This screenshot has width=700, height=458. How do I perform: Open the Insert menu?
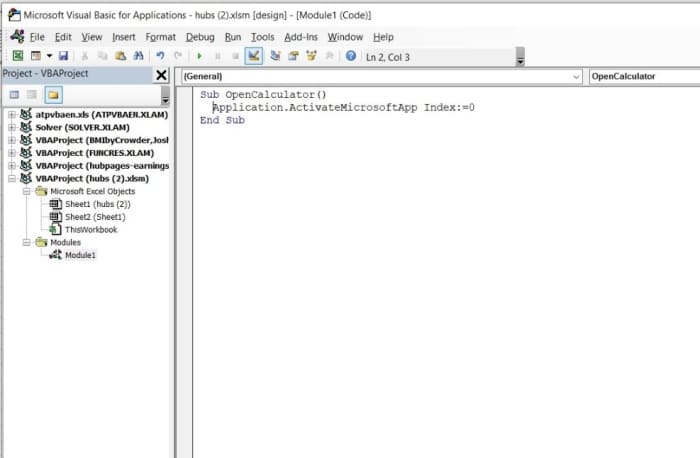pos(124,37)
